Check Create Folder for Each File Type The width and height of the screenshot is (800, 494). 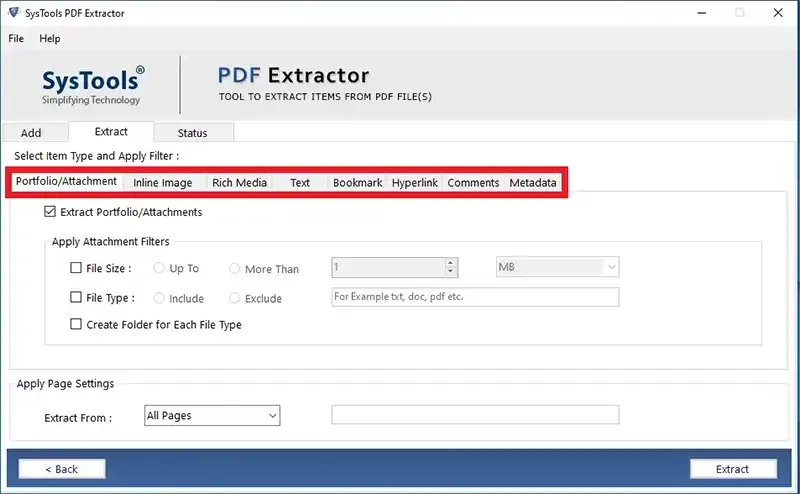76,325
